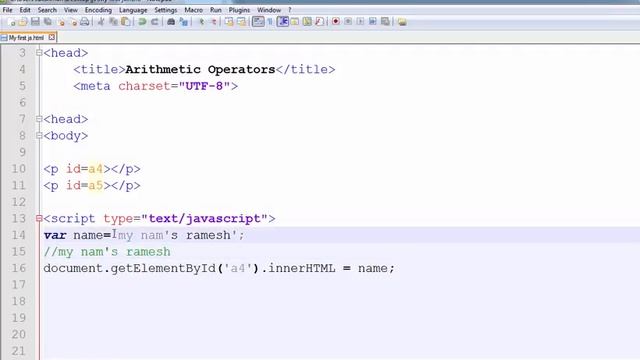Click the meta tag name on line 5

[x=96, y=86]
